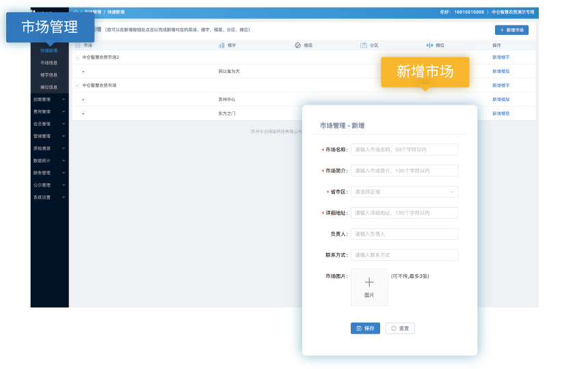The height and width of the screenshot is (369, 588).
Task: Expand the 系统设置 sidebar menu
Action: [x=49, y=197]
